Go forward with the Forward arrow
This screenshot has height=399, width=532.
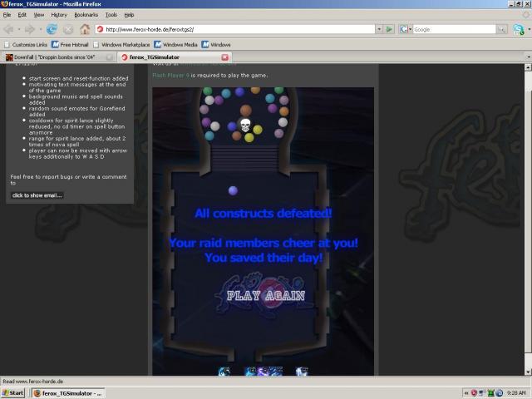click(x=30, y=30)
